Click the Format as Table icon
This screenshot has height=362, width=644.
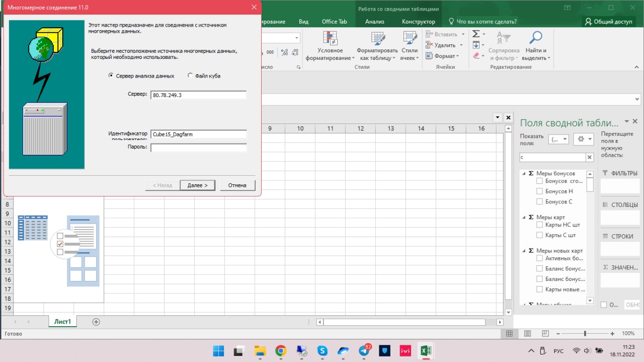[377, 39]
